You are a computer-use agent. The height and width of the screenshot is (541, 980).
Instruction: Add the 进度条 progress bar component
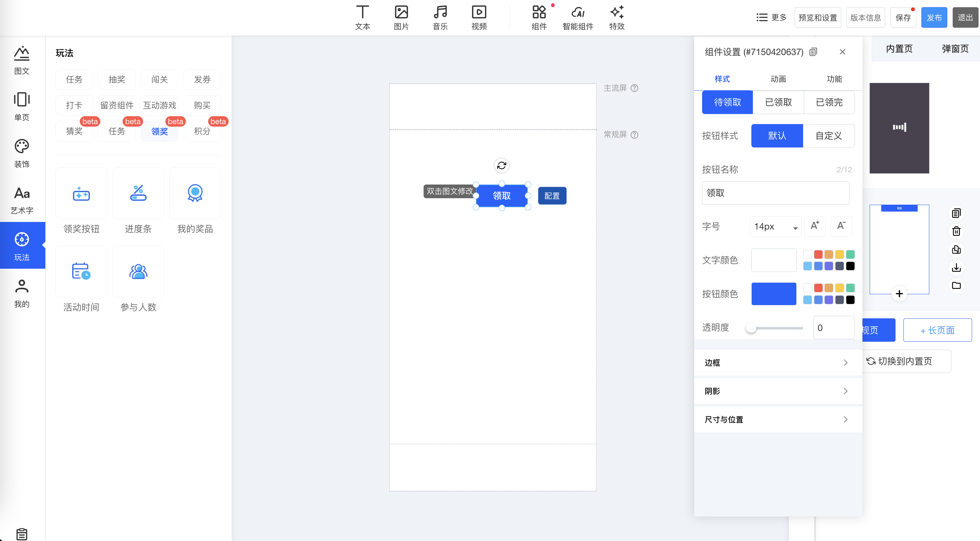[138, 194]
